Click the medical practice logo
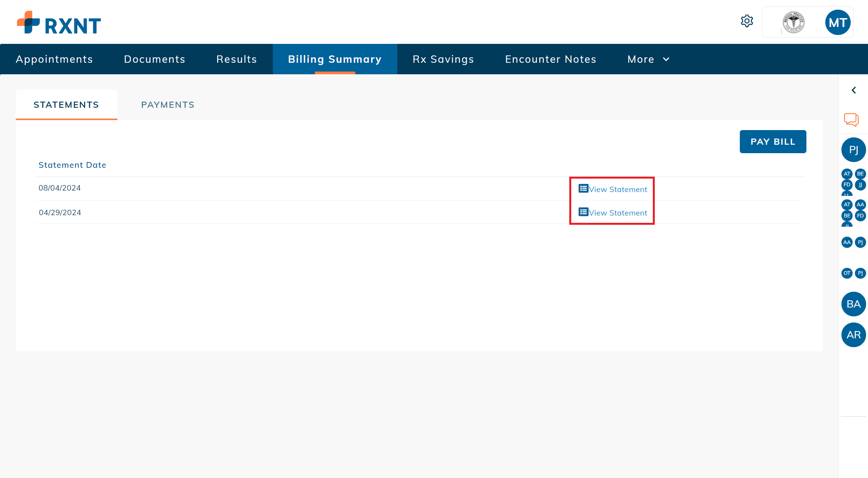The height and width of the screenshot is (478, 868). [x=794, y=22]
